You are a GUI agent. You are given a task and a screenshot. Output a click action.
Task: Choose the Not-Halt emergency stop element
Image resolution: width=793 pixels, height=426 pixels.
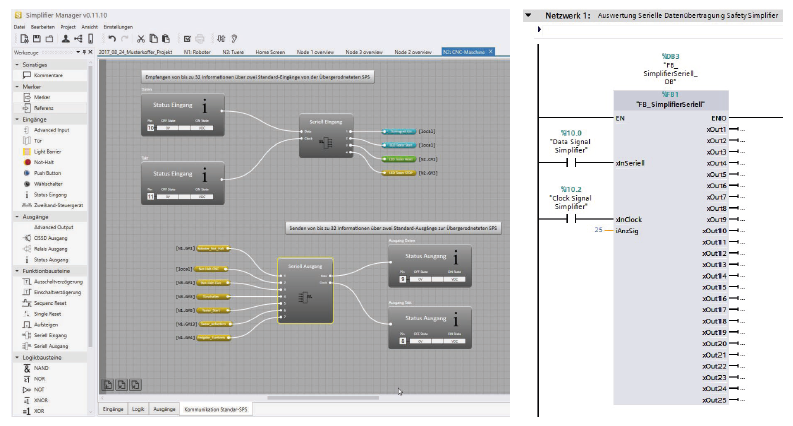click(x=43, y=161)
